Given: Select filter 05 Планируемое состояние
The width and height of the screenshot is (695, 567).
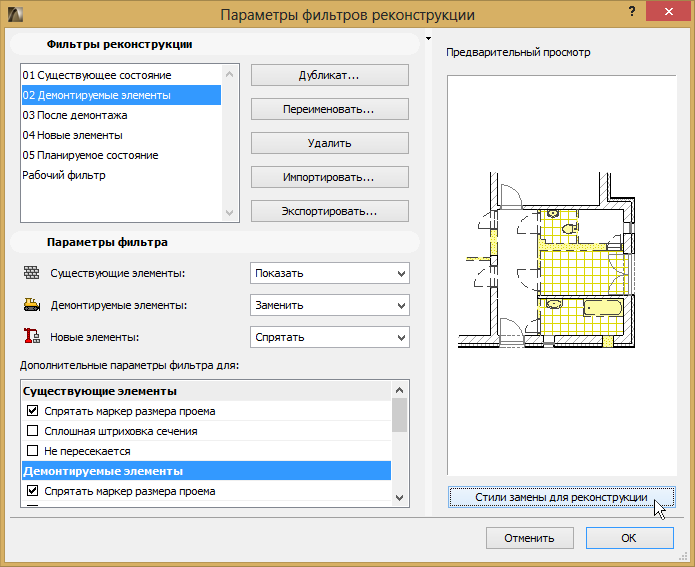Looking at the screenshot, I should (x=121, y=155).
